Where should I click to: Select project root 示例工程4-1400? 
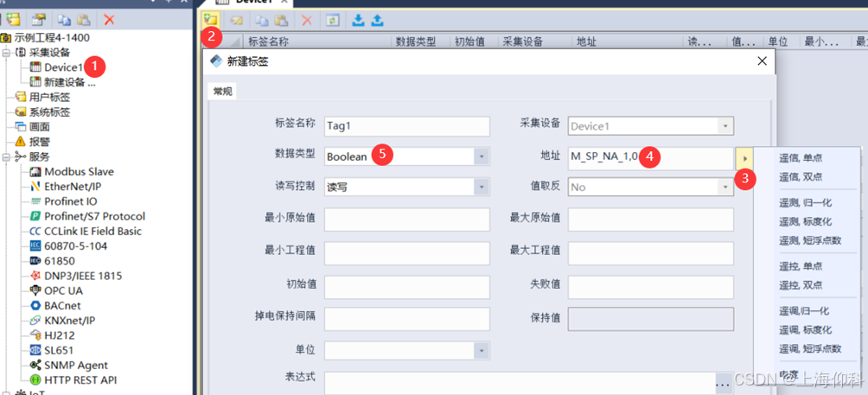pos(52,38)
